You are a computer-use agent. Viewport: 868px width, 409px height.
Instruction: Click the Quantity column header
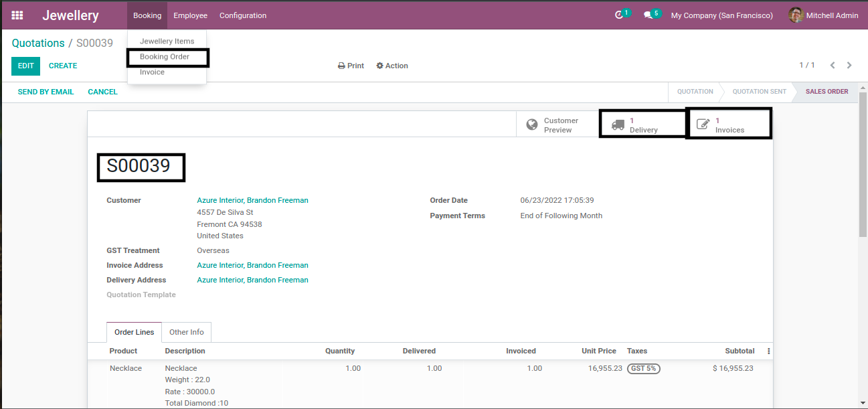pos(340,351)
